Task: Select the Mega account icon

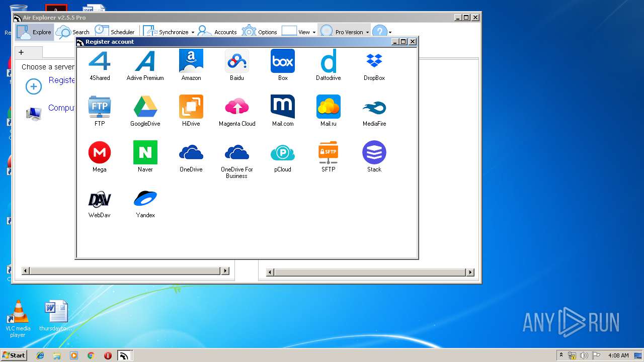Action: pos(100,152)
